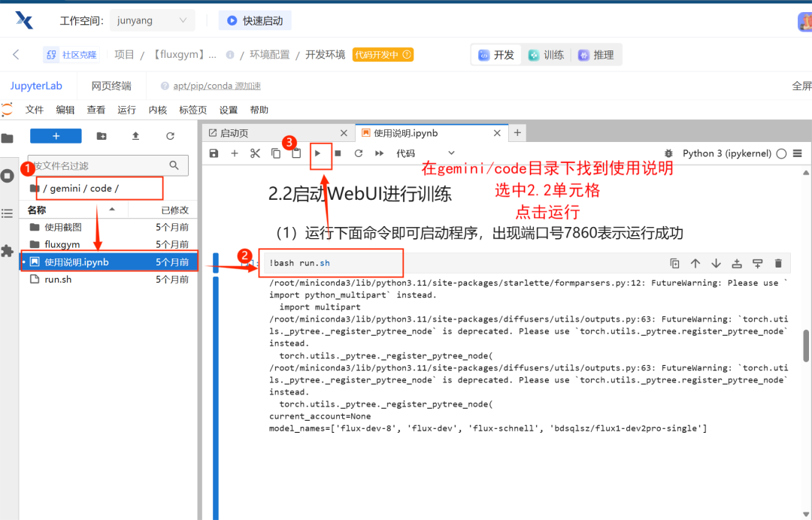Open the 查看 menu
812x520 pixels.
tap(95, 110)
